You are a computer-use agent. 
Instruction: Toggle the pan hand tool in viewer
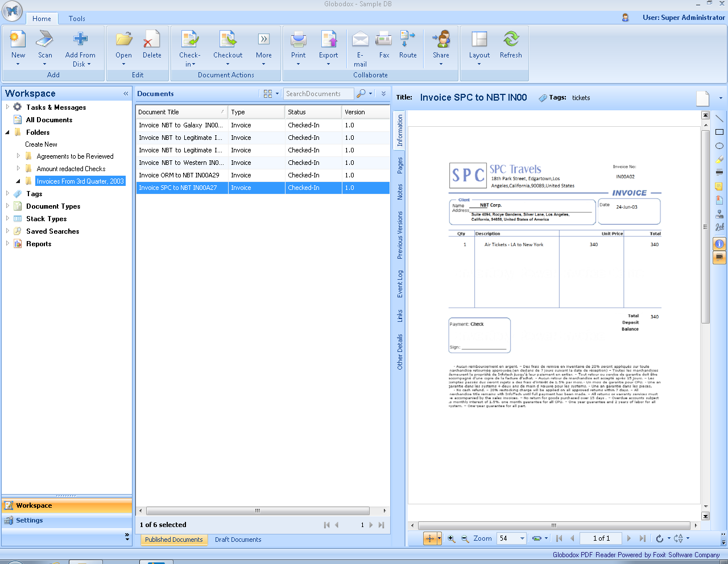click(x=430, y=538)
